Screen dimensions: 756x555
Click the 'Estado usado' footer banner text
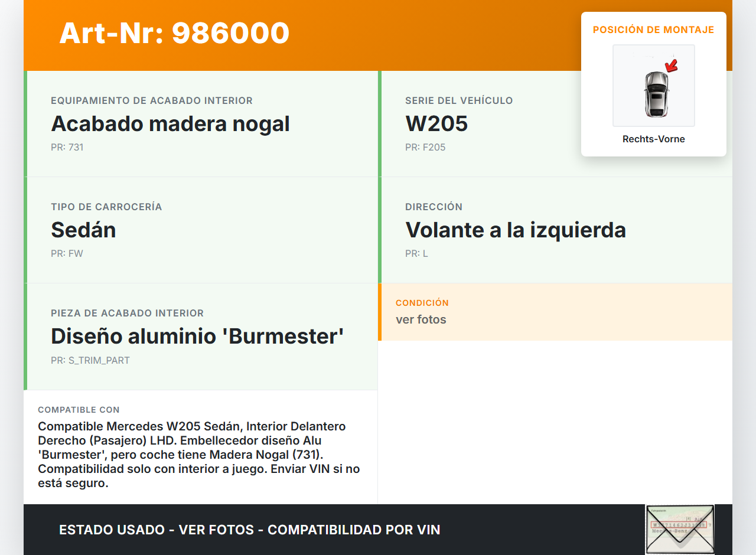tap(249, 530)
